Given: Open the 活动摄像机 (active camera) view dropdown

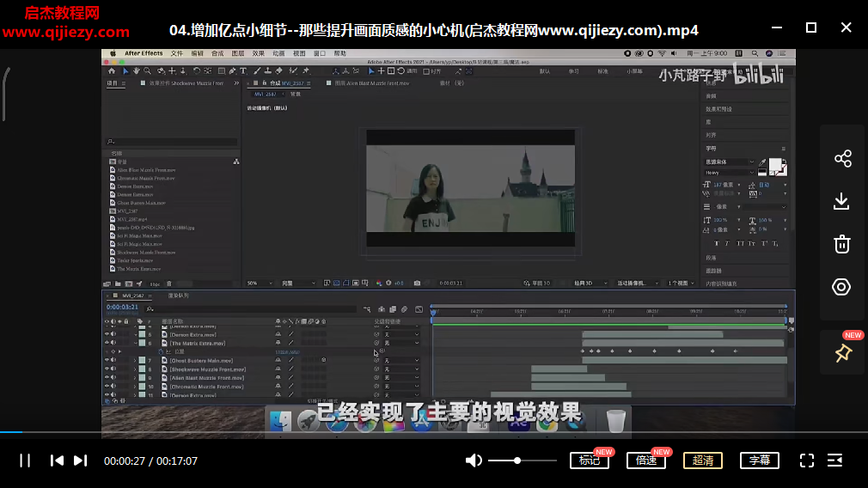Looking at the screenshot, I should click(638, 284).
